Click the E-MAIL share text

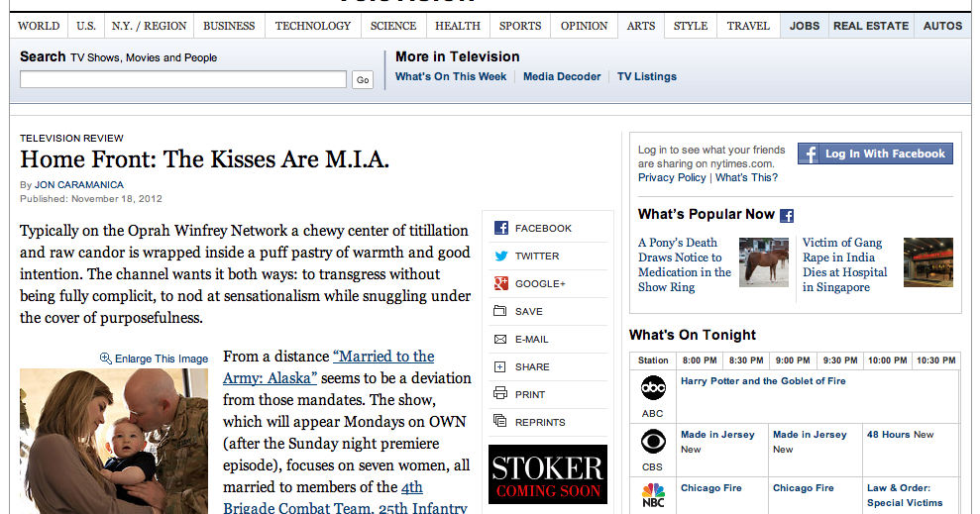pos(531,339)
